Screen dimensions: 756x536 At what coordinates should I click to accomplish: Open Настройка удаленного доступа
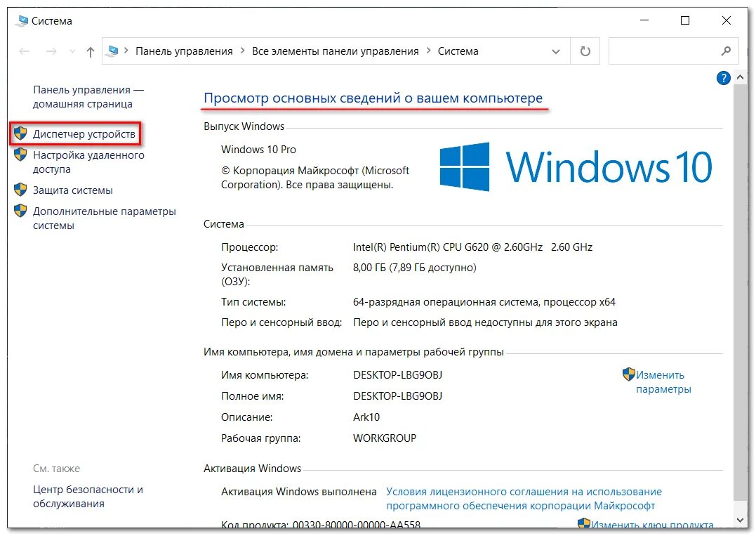coord(88,162)
